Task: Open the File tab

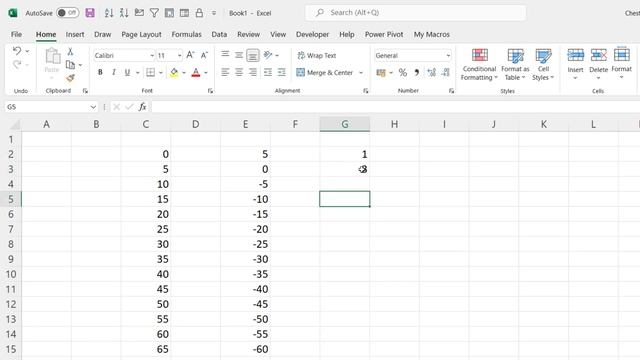Action: pyautogui.click(x=16, y=34)
